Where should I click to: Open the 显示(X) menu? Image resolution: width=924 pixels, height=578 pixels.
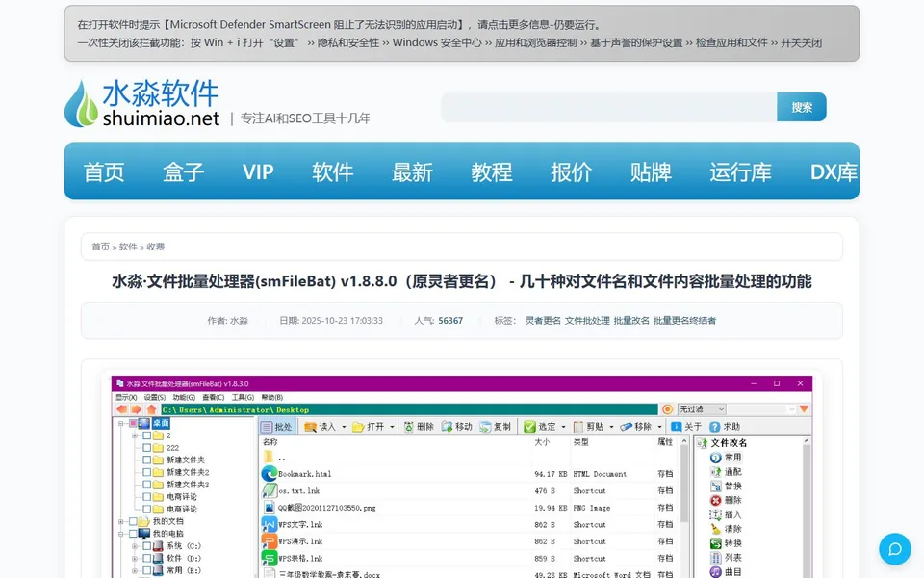point(126,398)
